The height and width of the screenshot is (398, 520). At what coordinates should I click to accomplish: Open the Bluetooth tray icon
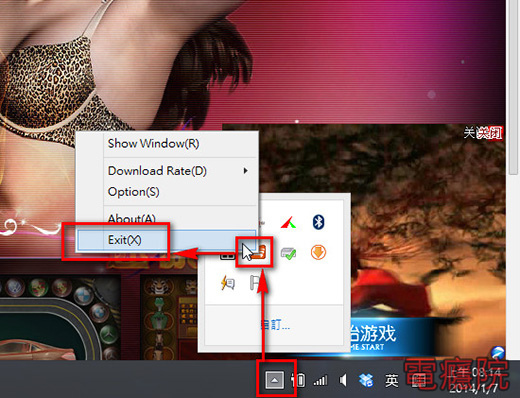(x=318, y=222)
